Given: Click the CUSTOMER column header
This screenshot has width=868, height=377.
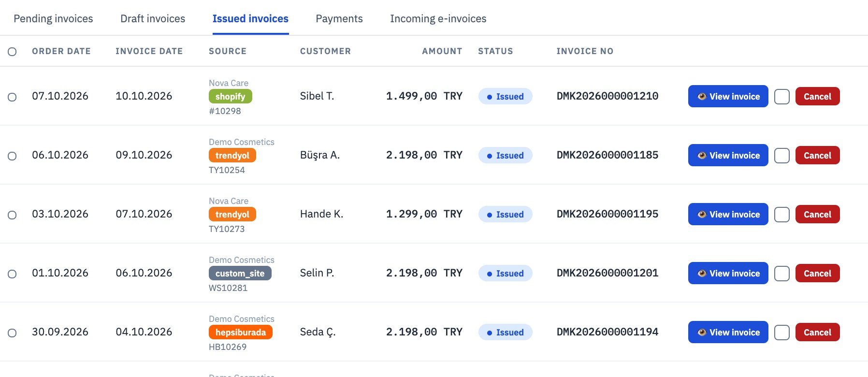Looking at the screenshot, I should (x=325, y=51).
